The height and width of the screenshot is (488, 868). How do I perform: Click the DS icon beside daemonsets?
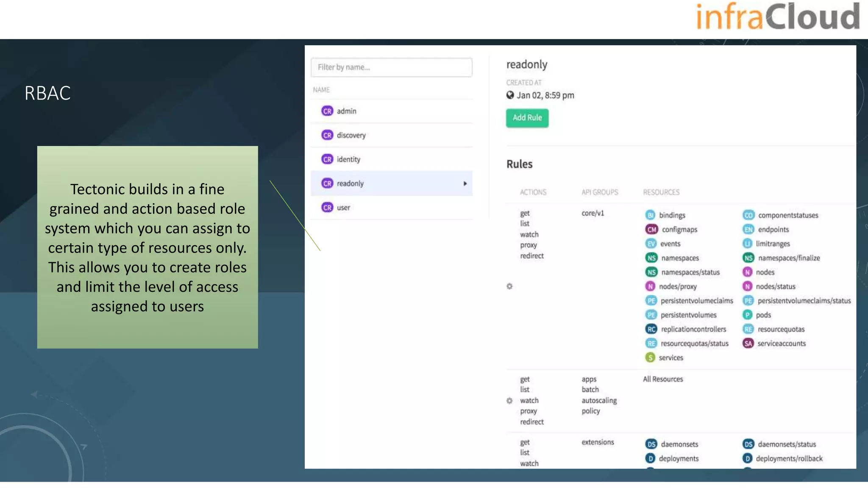tap(651, 444)
